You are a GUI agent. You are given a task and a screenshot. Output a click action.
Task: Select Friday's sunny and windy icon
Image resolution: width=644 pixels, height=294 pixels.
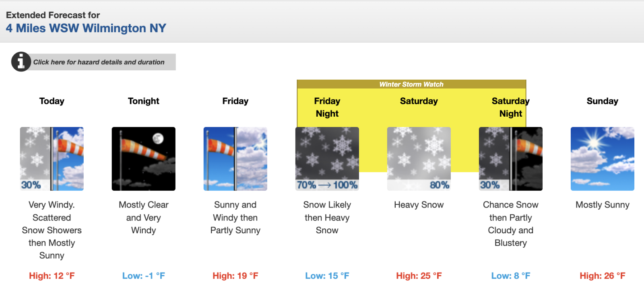235,158
